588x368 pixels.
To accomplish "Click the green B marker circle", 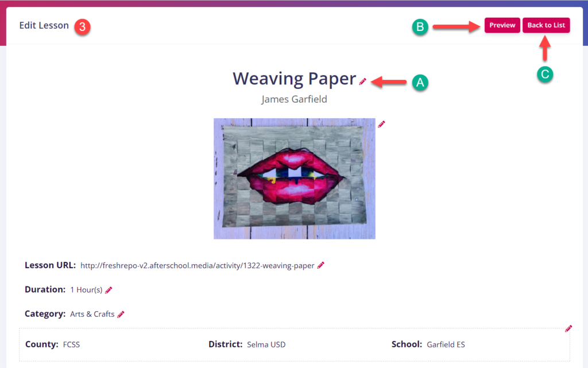I will [420, 27].
